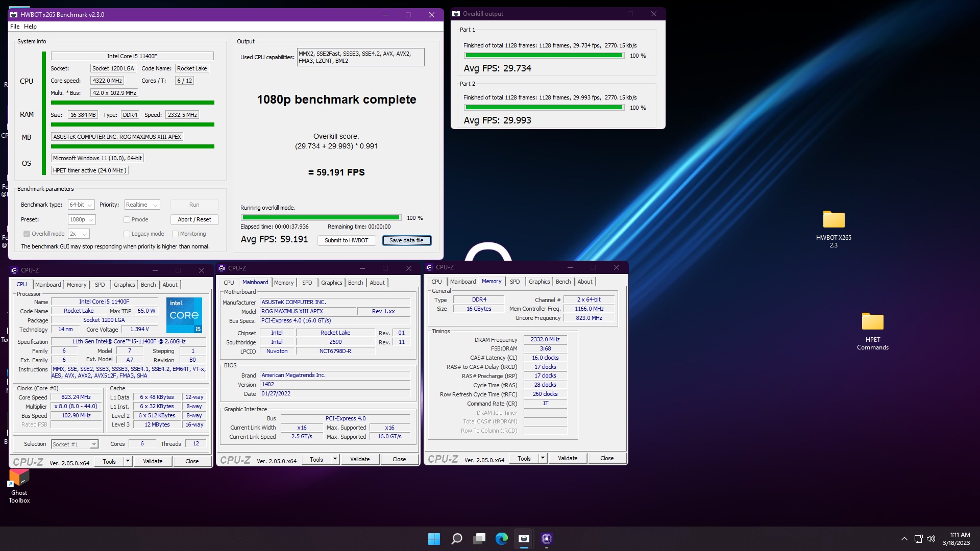Viewport: 980px width, 551px height.
Task: Close the right CPU-Z Memory window
Action: [617, 267]
